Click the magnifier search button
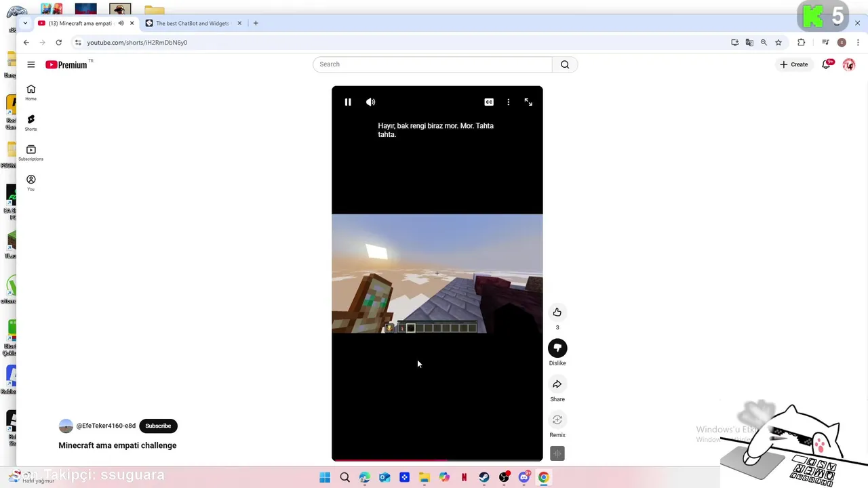Viewport: 868px width, 488px height. click(565, 64)
